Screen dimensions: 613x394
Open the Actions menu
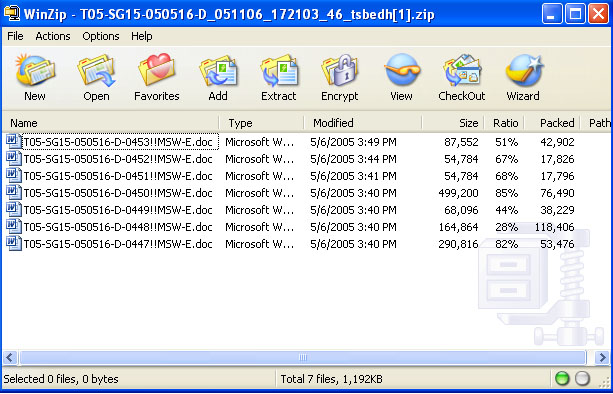pyautogui.click(x=53, y=36)
